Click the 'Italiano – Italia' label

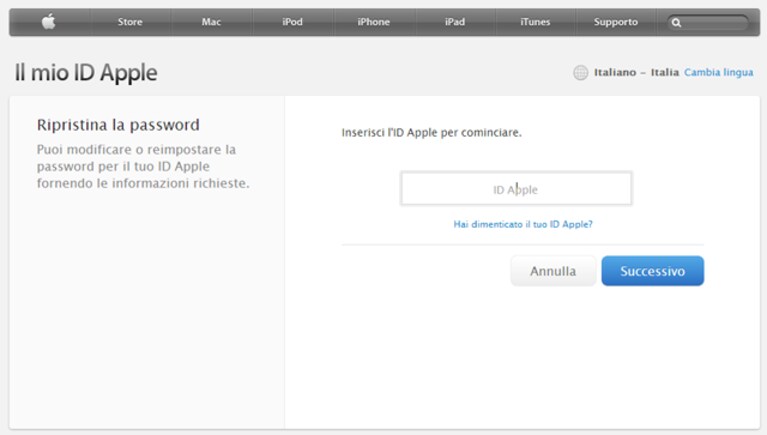pos(636,72)
